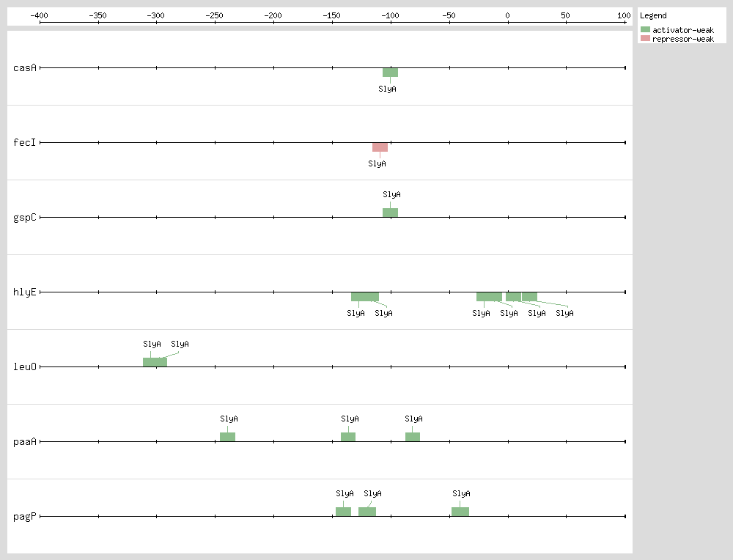
Task: Select the paaA binding site near -80
Action: [413, 437]
